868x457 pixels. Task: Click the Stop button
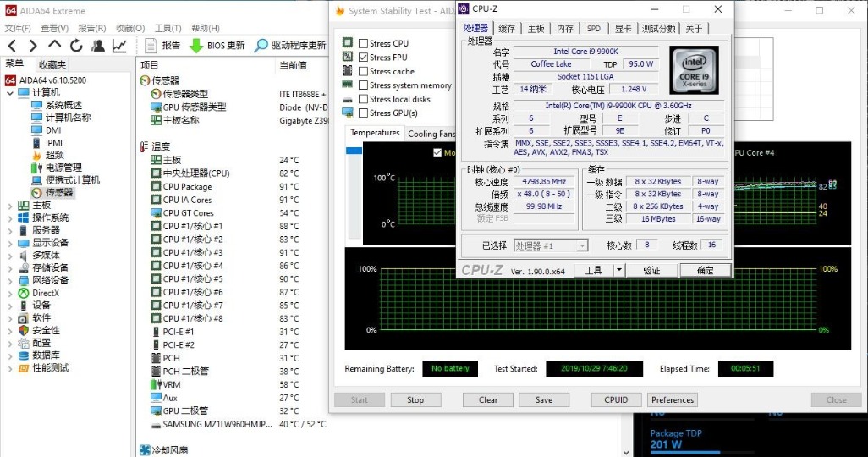[x=415, y=400]
